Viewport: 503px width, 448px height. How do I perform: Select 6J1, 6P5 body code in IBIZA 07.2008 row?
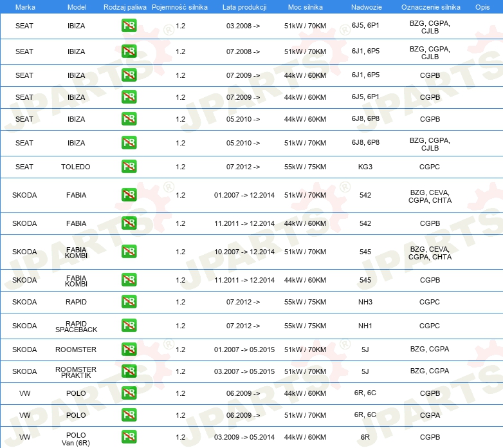(365, 51)
